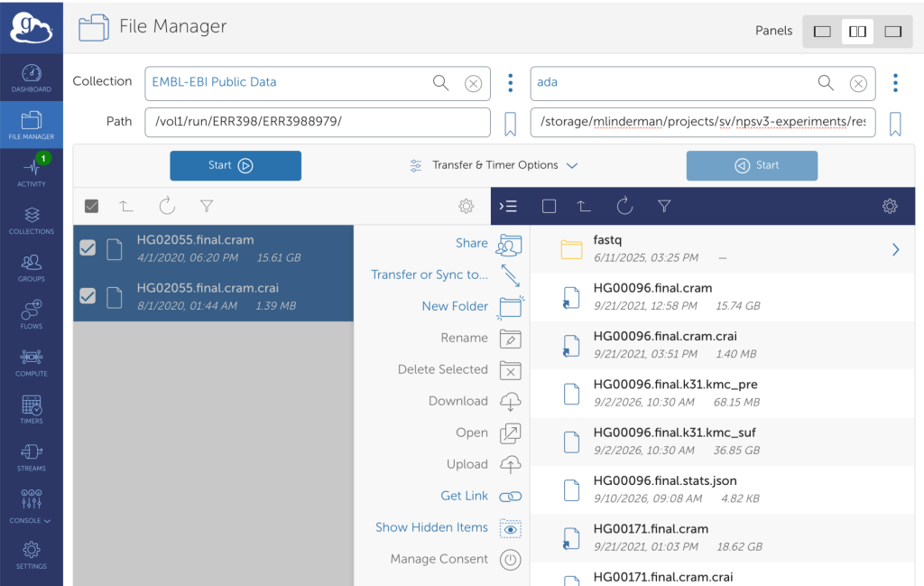The height and width of the screenshot is (586, 924).
Task: Toggle select all in right panel
Action: pyautogui.click(x=549, y=206)
